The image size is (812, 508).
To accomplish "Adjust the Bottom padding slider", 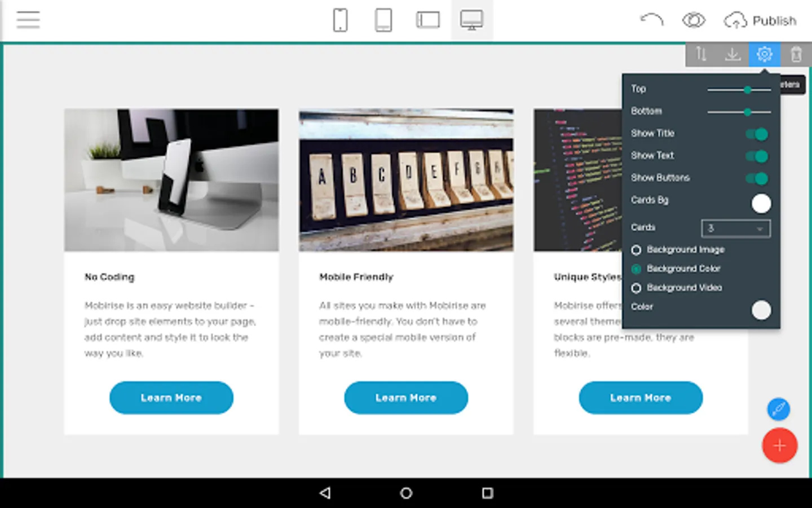I will pos(739,112).
